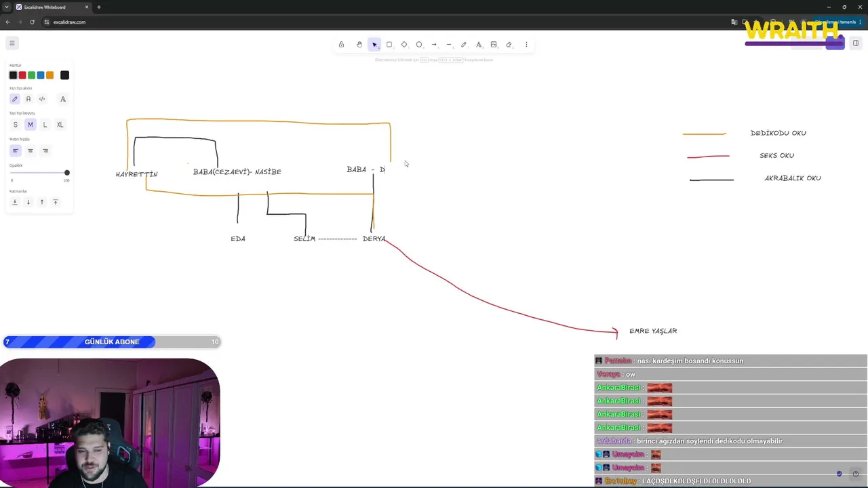This screenshot has width=868, height=488.
Task: Open the Chrome three-dot menu
Action: tap(861, 22)
